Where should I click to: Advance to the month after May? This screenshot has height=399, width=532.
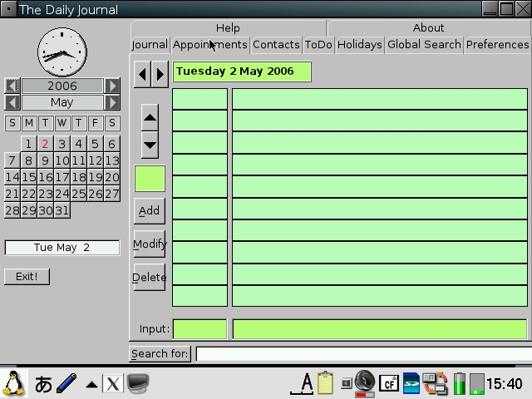click(112, 102)
